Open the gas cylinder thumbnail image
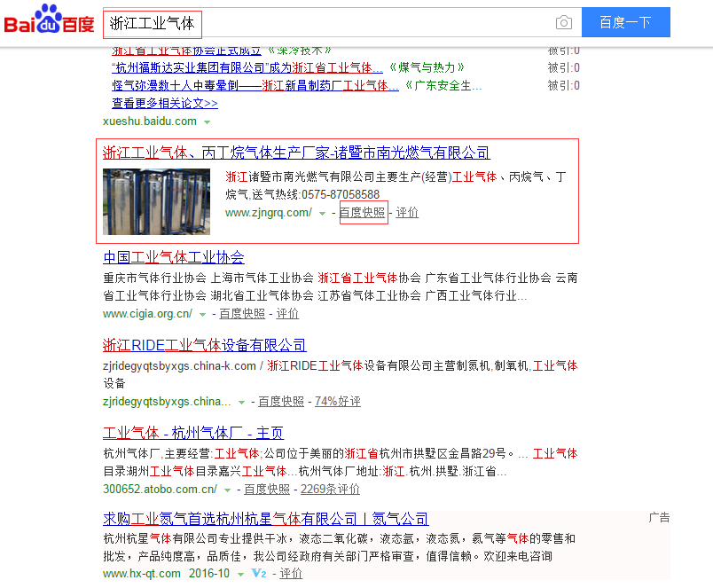This screenshot has width=713, height=588. click(x=157, y=201)
